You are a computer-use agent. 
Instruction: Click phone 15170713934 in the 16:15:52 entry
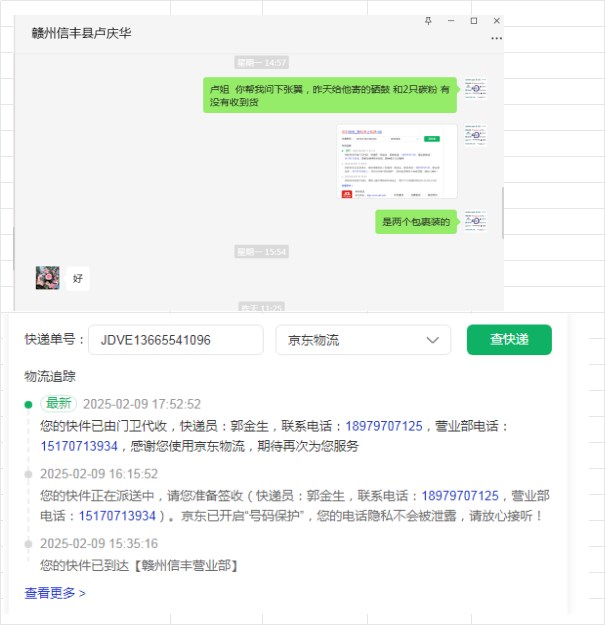click(117, 516)
